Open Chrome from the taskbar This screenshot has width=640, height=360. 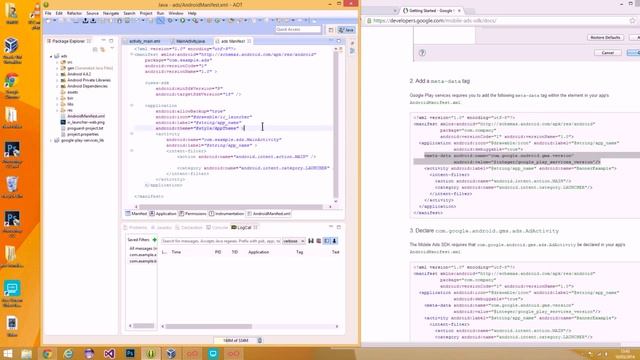pyautogui.click(x=47, y=353)
